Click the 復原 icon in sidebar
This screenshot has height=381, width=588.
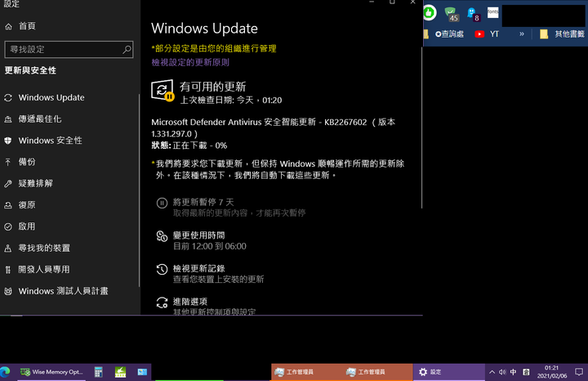tap(8, 205)
